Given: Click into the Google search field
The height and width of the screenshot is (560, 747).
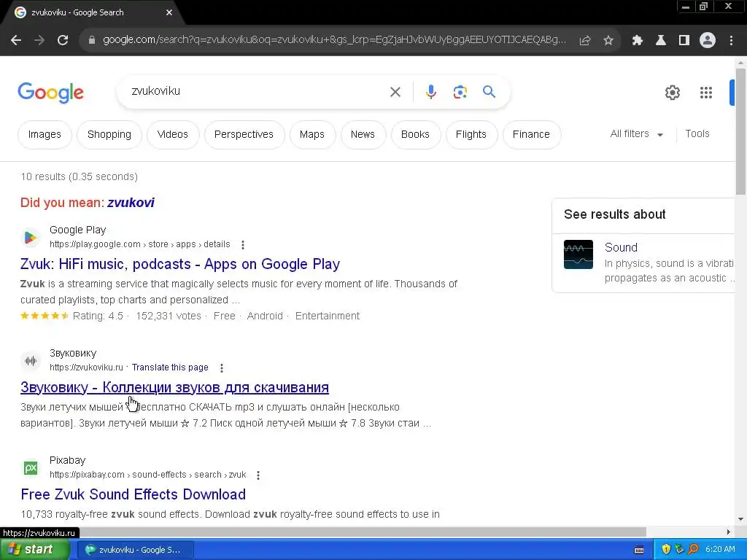Looking at the screenshot, I should tap(258, 91).
